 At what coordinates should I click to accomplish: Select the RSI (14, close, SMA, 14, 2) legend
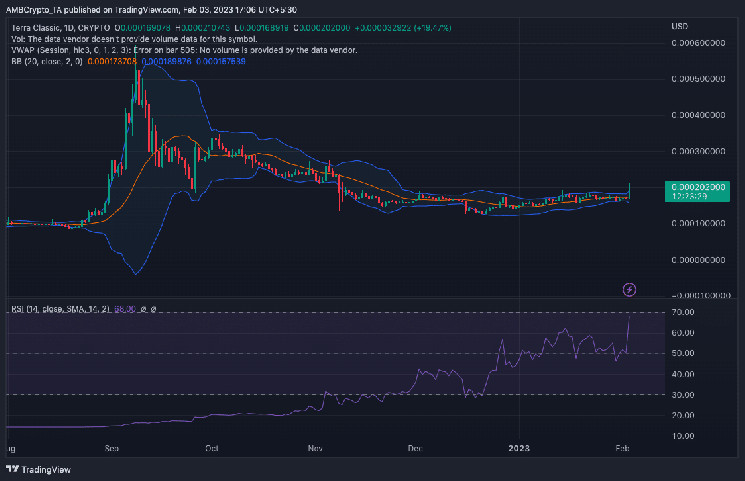(61, 309)
